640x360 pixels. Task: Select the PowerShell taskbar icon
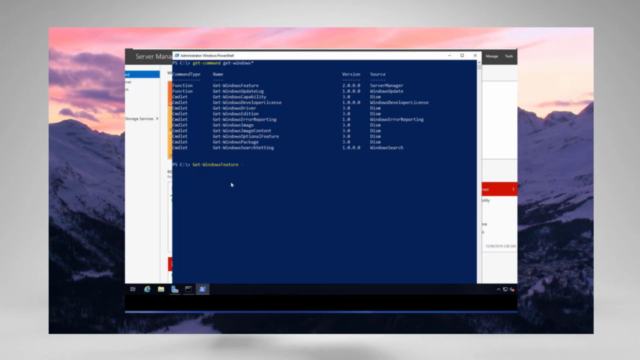[202, 289]
